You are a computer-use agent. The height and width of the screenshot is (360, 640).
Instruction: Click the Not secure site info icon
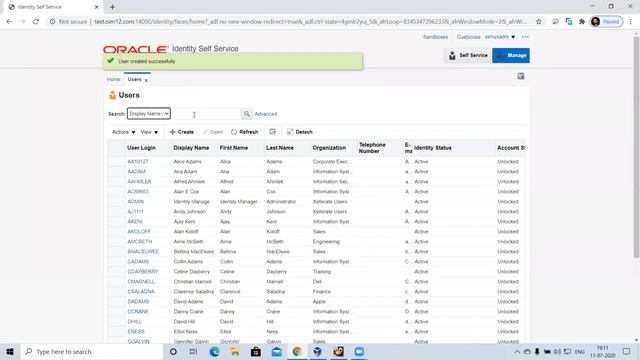pos(52,22)
